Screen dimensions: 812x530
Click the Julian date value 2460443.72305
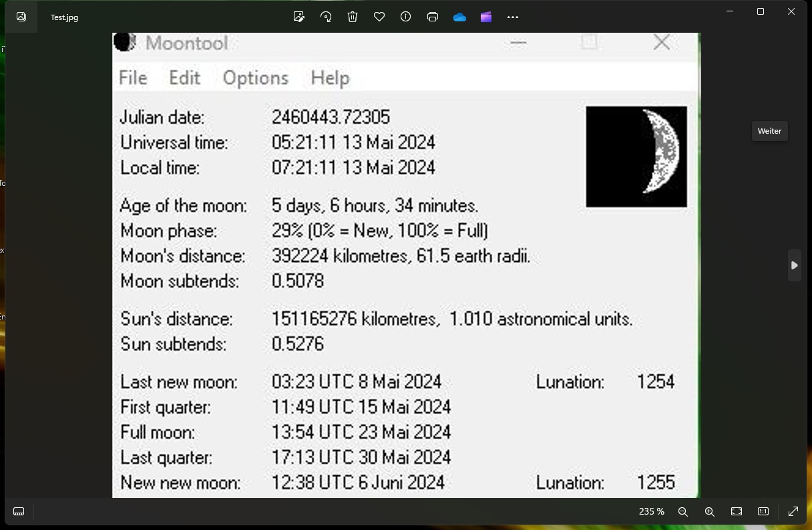pyautogui.click(x=331, y=117)
